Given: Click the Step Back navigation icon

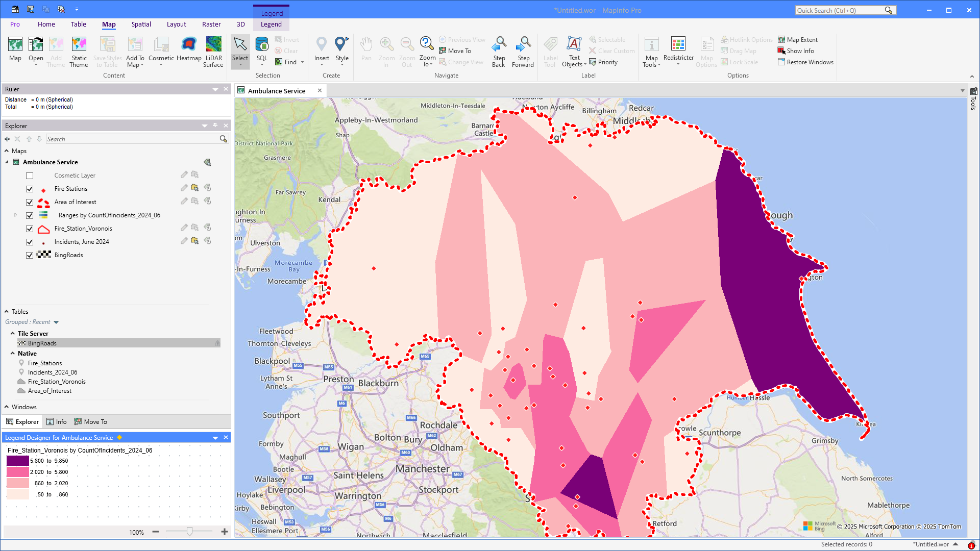Looking at the screenshot, I should pyautogui.click(x=499, y=45).
